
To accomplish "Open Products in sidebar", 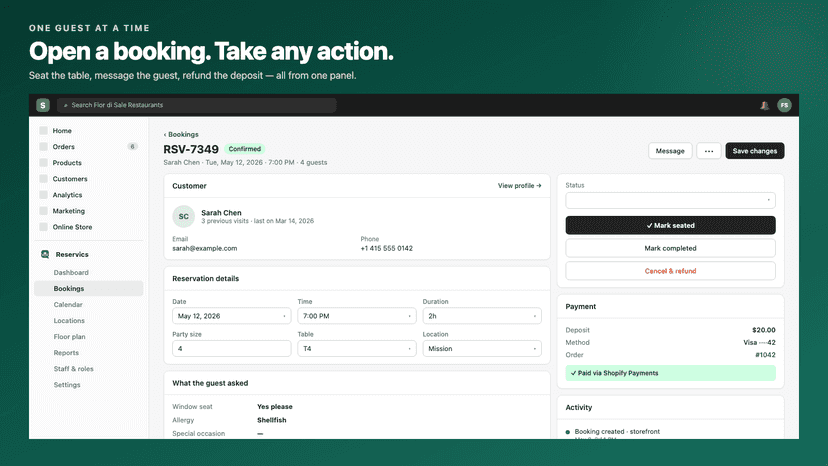I will click(67, 163).
